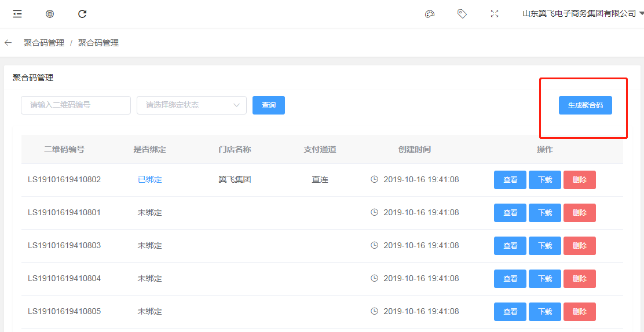This screenshot has height=332, width=644.
Task: Download code LS19101619410802
Action: 545,180
